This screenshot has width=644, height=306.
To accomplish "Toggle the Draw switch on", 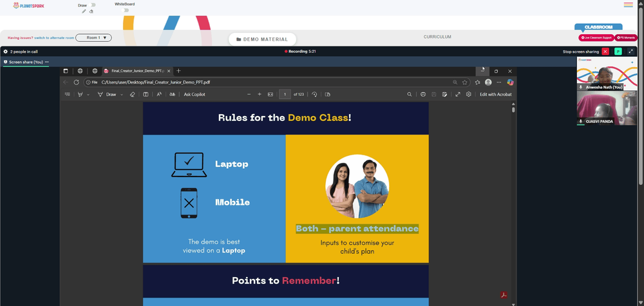I will pos(93,5).
